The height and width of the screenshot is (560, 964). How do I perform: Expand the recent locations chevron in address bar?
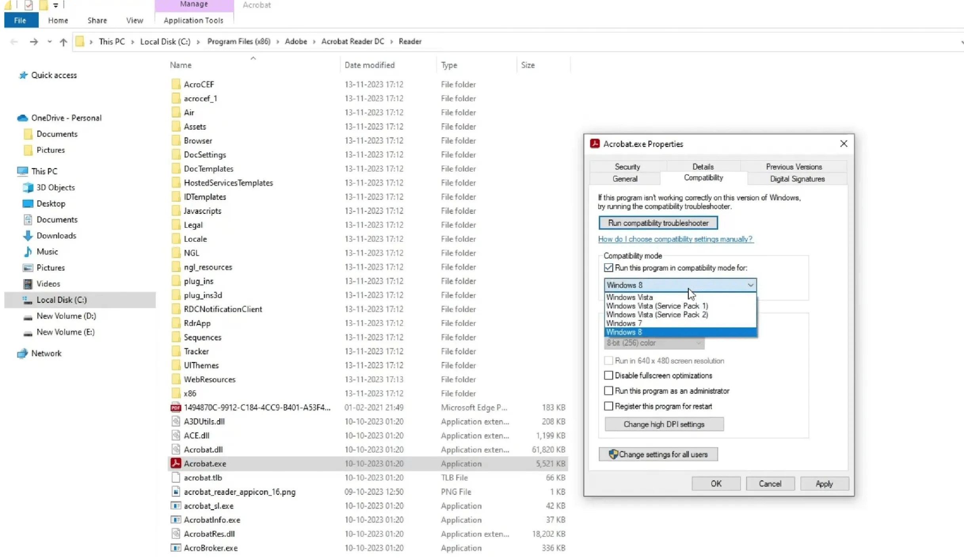[49, 42]
